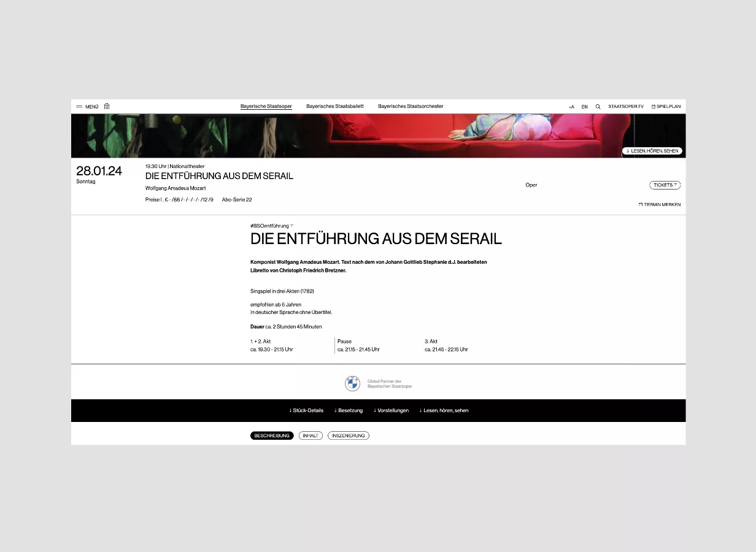
Task: Click 'Global Partner der Bayerischen Staatsoper' text
Action: click(x=390, y=384)
